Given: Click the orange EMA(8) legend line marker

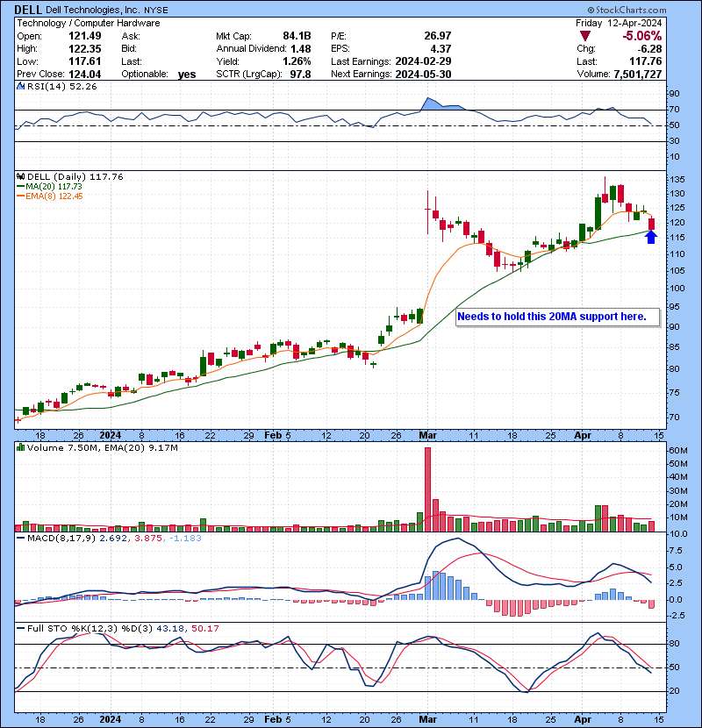Looking at the screenshot, I should pyautogui.click(x=21, y=196).
